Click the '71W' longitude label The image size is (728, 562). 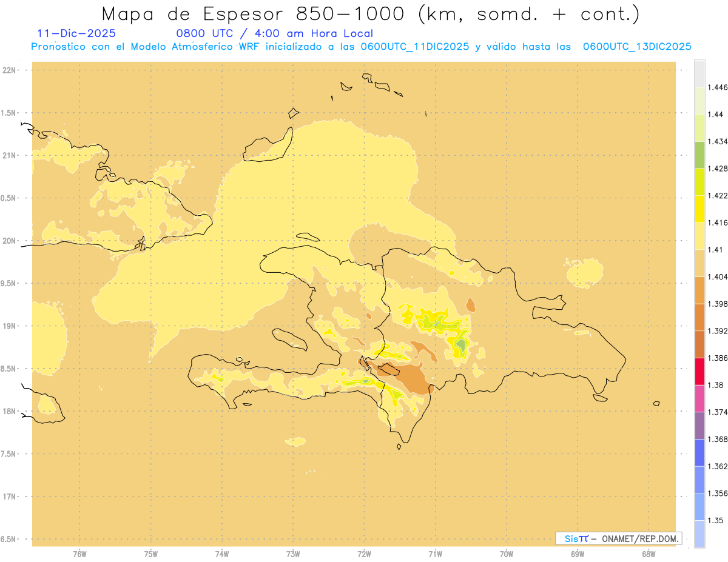pos(435,554)
